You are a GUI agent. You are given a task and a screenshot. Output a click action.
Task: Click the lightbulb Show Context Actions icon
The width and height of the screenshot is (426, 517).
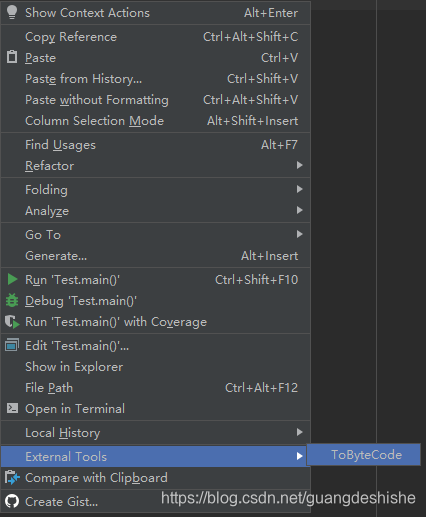tap(12, 12)
